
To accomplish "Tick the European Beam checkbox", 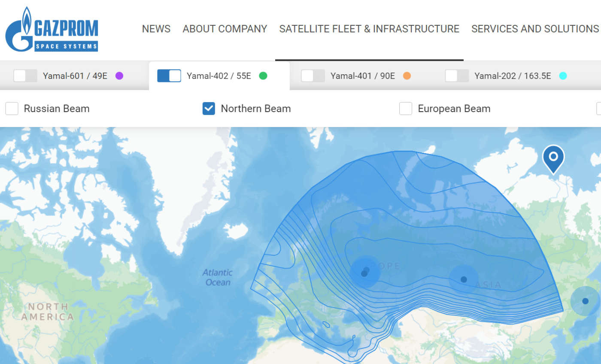I will [406, 109].
